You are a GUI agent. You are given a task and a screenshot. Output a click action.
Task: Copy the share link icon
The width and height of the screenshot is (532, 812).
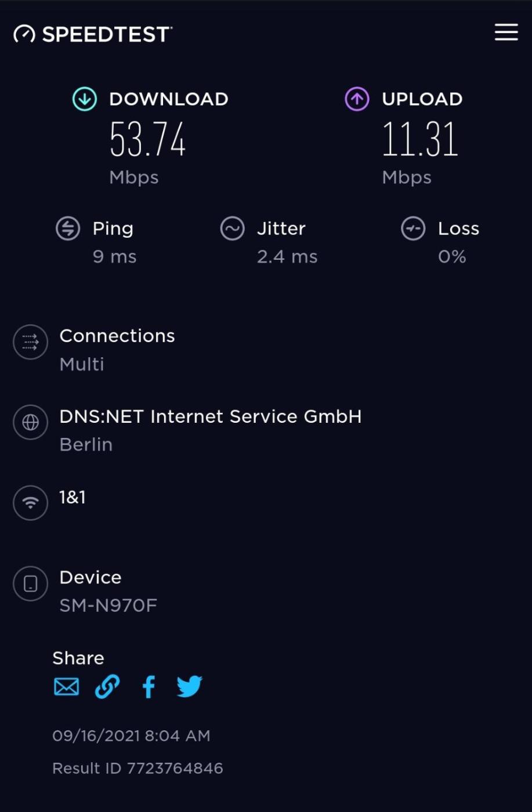(x=107, y=687)
